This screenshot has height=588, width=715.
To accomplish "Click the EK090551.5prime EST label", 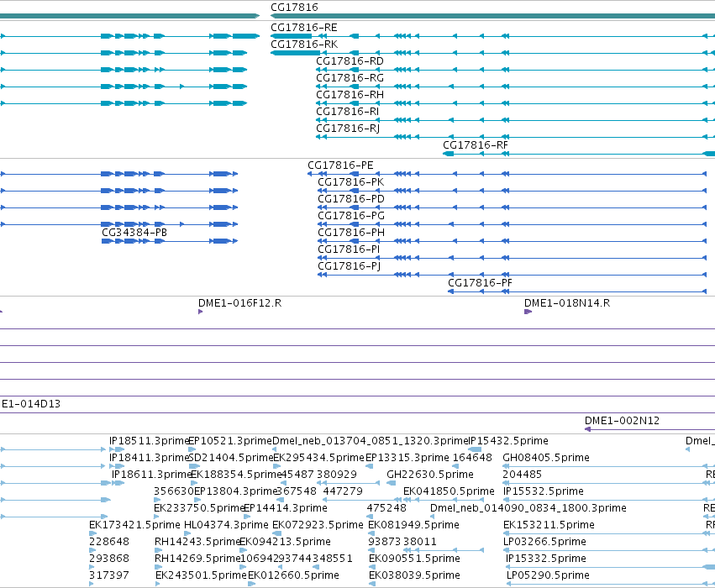I will [x=414, y=559].
